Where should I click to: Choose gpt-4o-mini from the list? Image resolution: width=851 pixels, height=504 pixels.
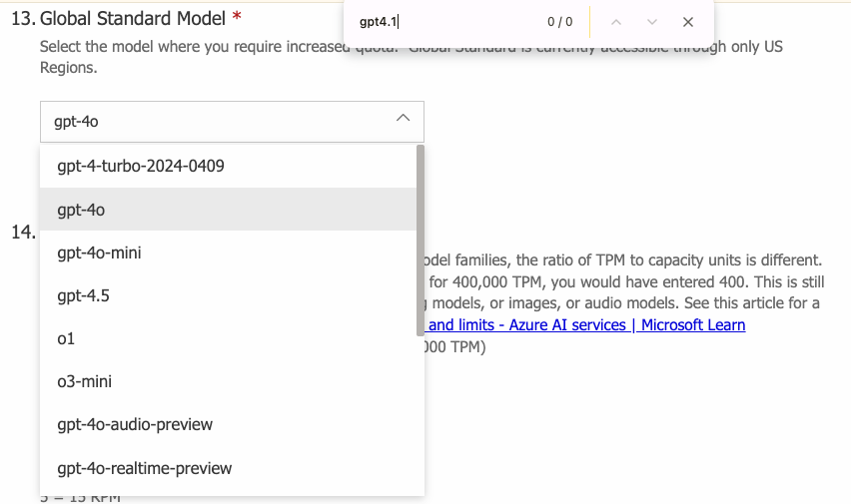click(228, 252)
